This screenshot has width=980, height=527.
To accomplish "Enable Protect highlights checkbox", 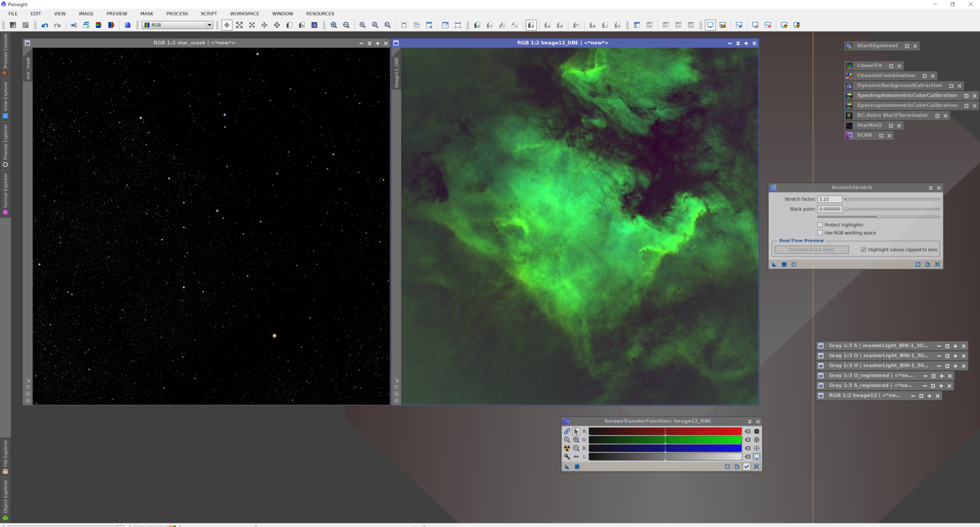I will point(820,224).
